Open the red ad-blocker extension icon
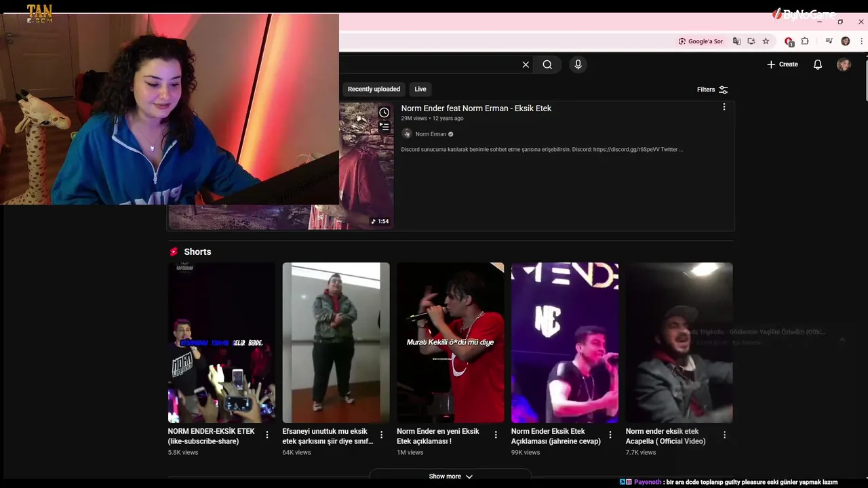 click(789, 41)
